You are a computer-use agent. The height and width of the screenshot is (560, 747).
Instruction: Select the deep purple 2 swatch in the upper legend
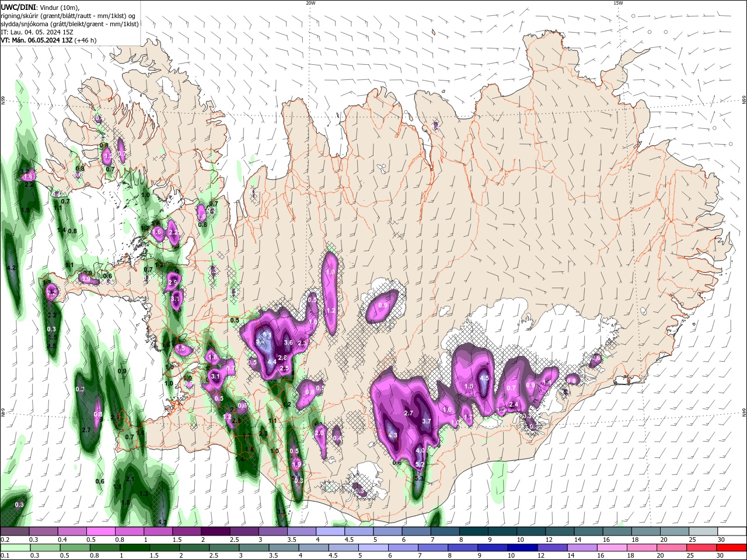(x=215, y=531)
